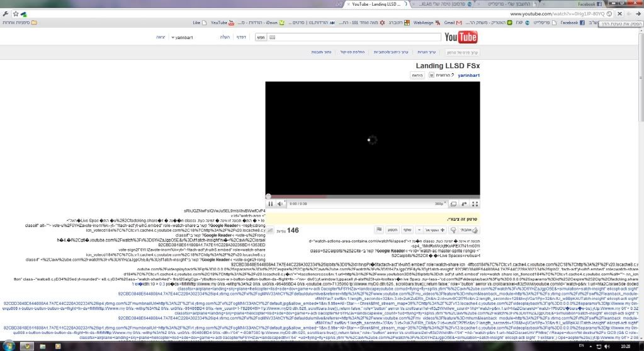Click the browser back arrow button
This screenshot has height=351, width=644.
[638, 14]
